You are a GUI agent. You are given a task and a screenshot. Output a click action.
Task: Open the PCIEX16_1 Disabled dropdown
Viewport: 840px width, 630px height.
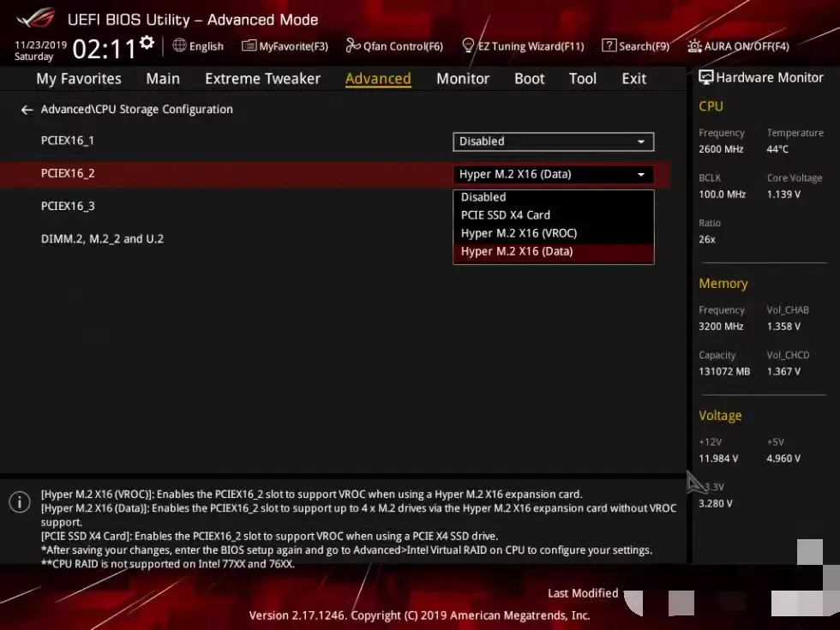click(554, 141)
